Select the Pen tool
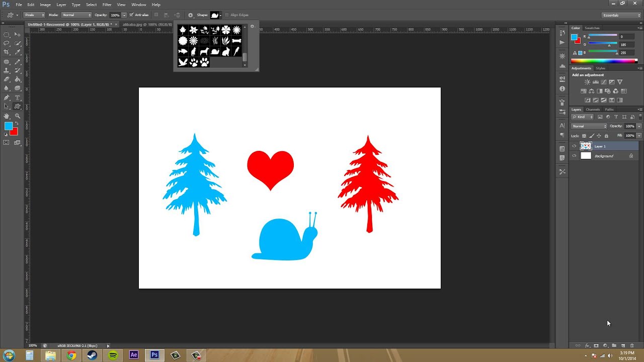 7,98
